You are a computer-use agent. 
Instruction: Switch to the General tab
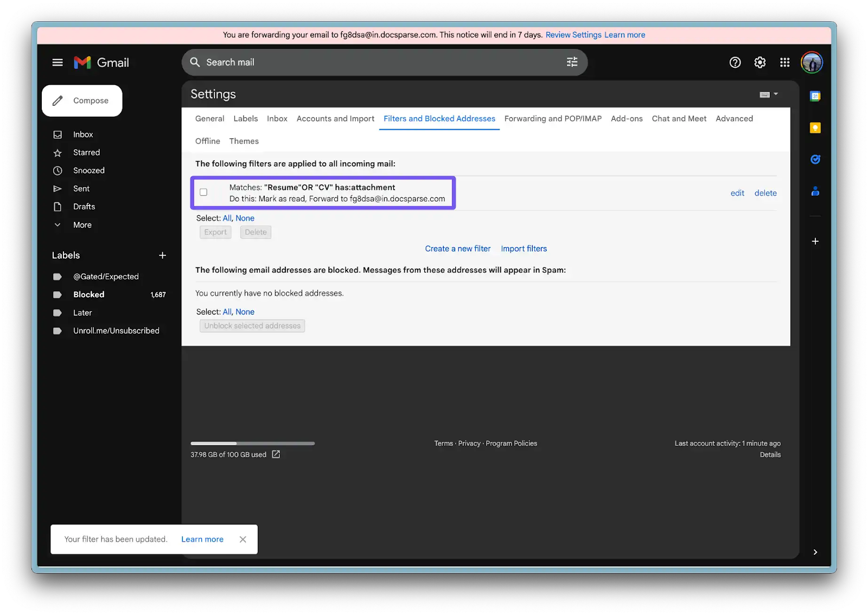(x=209, y=119)
